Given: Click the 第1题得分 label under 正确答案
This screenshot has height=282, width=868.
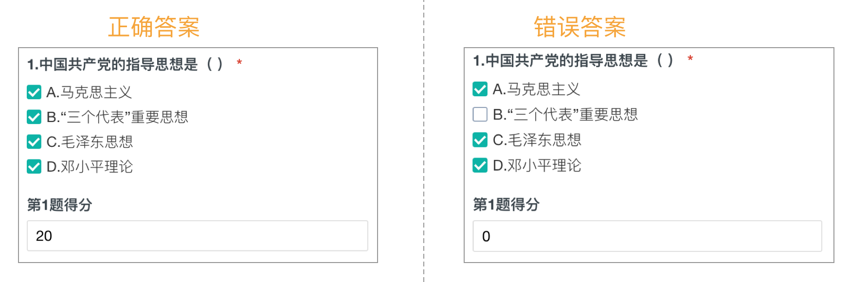Looking at the screenshot, I should [59, 205].
